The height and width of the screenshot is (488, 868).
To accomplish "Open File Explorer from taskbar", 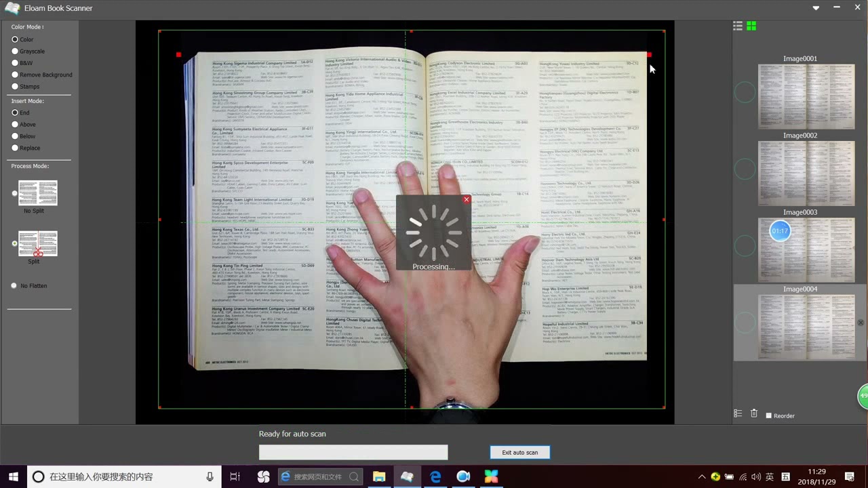I will (x=379, y=476).
